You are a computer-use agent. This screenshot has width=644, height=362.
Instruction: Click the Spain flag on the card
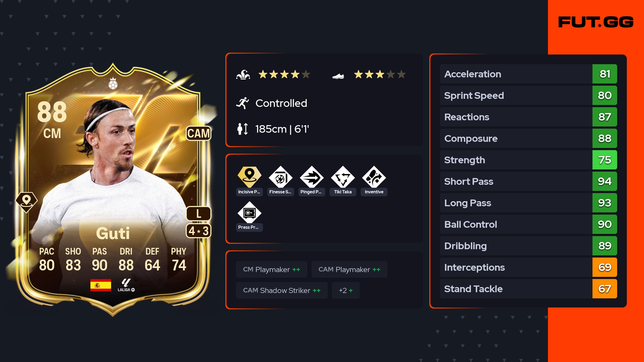101,285
